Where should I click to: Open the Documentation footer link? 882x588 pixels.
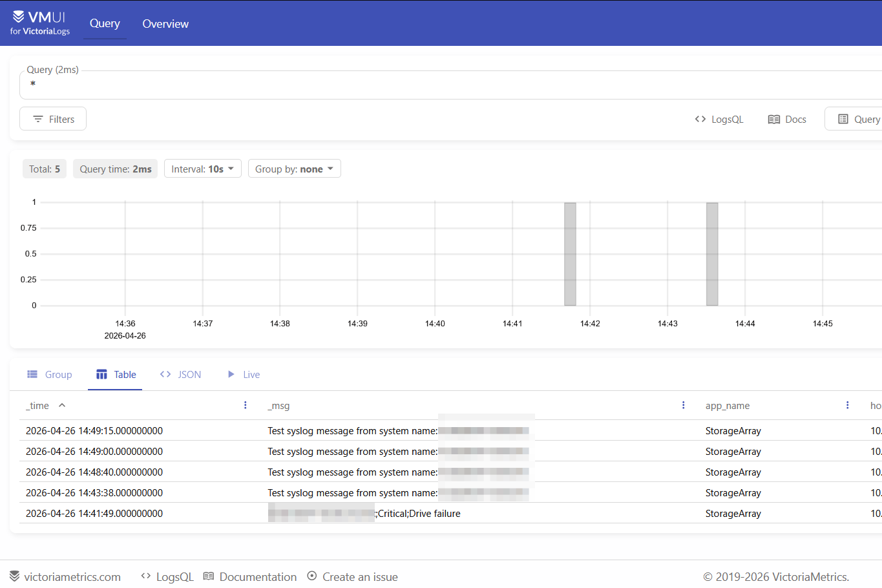(x=250, y=576)
